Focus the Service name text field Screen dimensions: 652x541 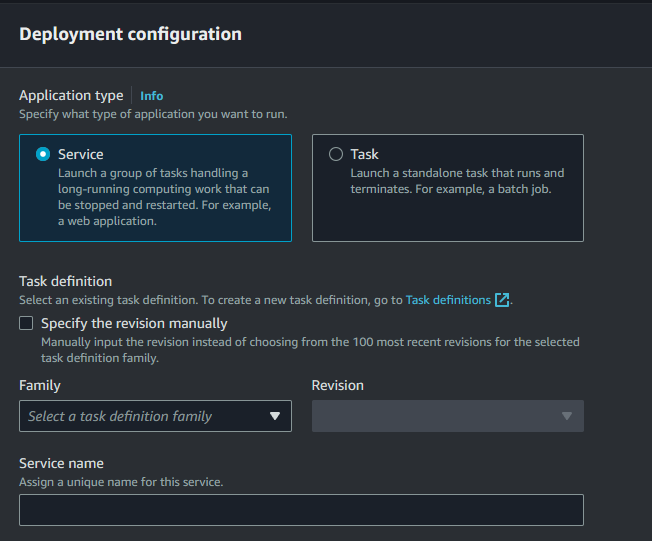click(x=301, y=510)
